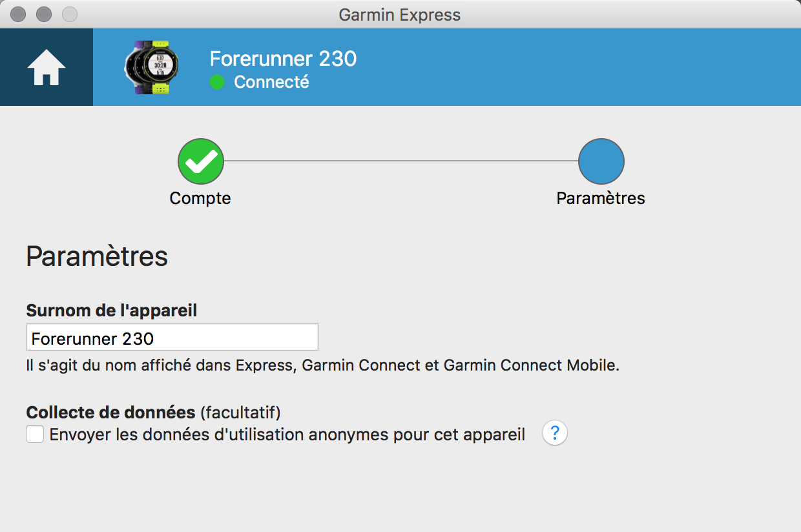Click the Connecté status text

tap(271, 83)
